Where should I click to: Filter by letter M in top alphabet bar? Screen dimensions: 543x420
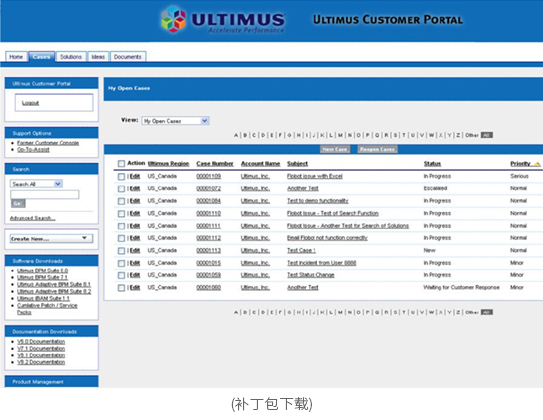click(340, 135)
